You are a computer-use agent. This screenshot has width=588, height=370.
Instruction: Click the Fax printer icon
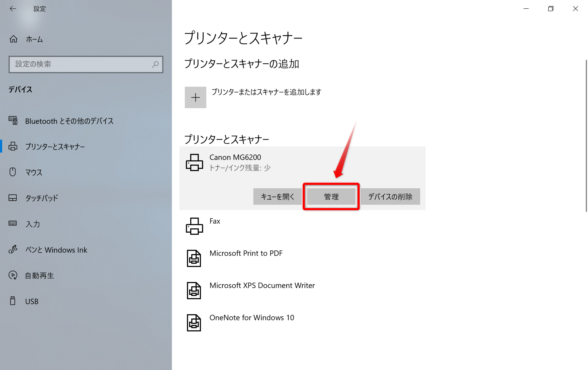(x=194, y=226)
